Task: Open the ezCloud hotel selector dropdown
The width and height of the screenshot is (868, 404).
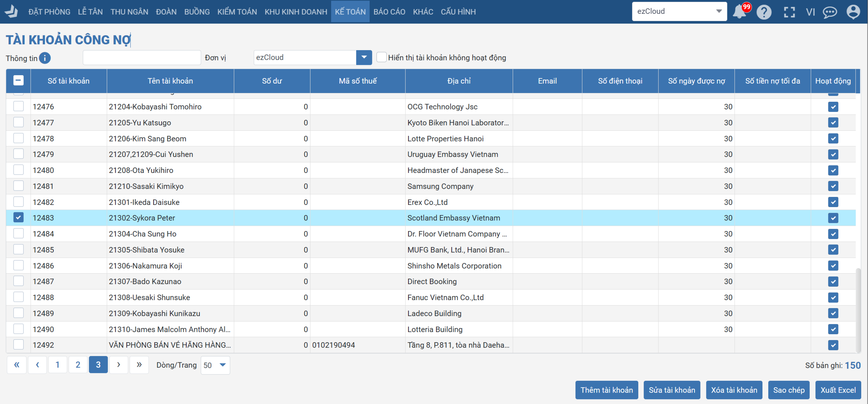Action: coord(679,11)
